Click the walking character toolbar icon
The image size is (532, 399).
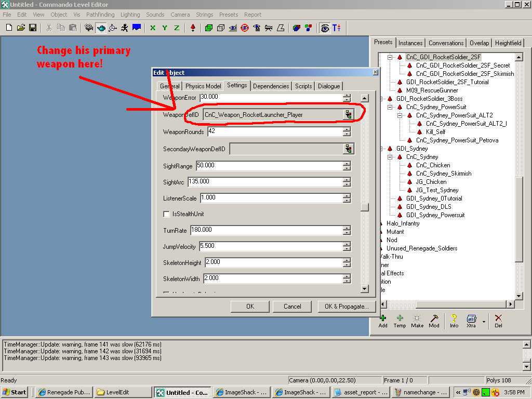coord(124,28)
